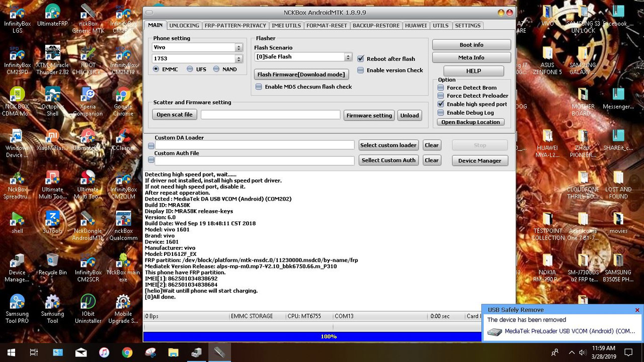Open the TESTPOINT COLLECTION desktop folder
Viewport: 644px width, 362px height.
coord(547,226)
